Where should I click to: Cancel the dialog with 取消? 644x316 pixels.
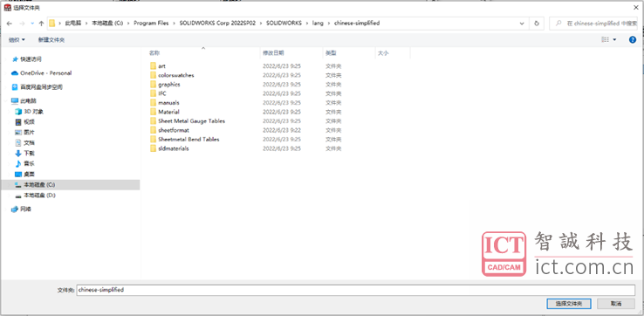[x=616, y=304]
